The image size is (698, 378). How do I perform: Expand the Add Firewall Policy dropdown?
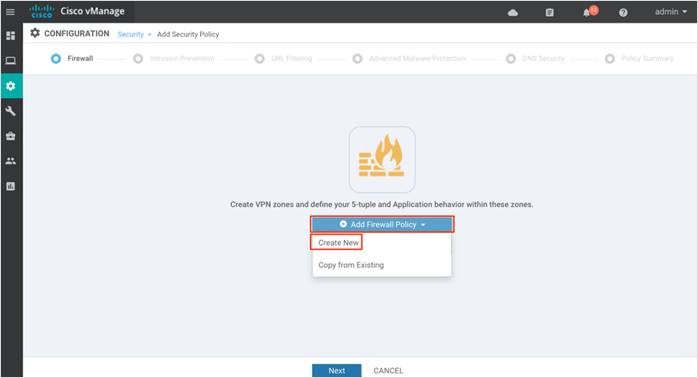tap(382, 224)
